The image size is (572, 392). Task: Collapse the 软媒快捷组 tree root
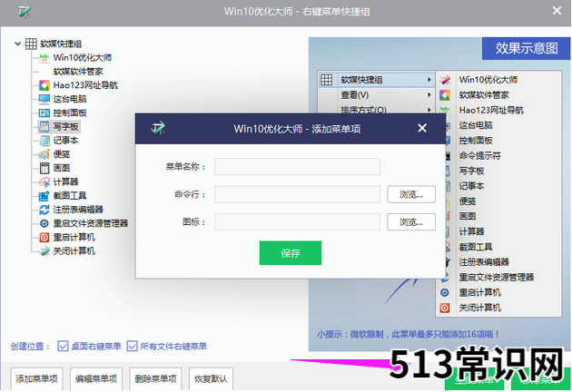[17, 44]
